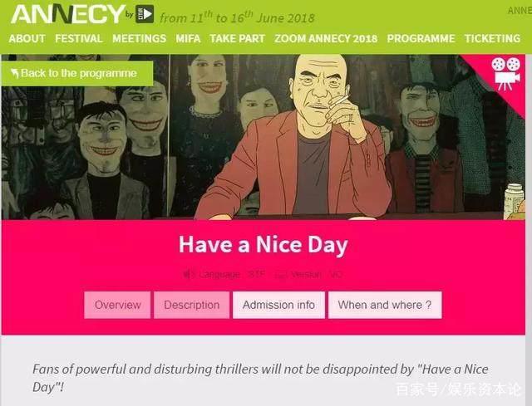Click the back arrow icon near programme
Image resolution: width=532 pixels, height=406 pixels.
point(15,73)
